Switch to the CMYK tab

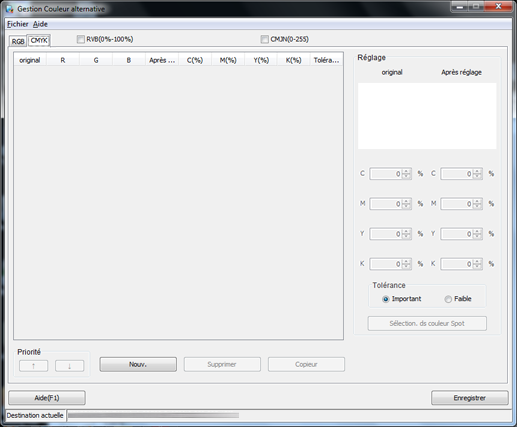[x=39, y=40]
